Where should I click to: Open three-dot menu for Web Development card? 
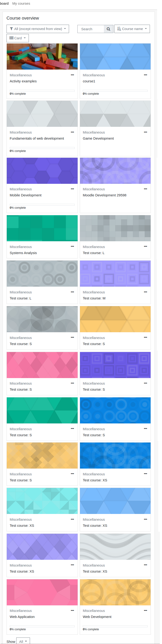[x=145, y=610]
